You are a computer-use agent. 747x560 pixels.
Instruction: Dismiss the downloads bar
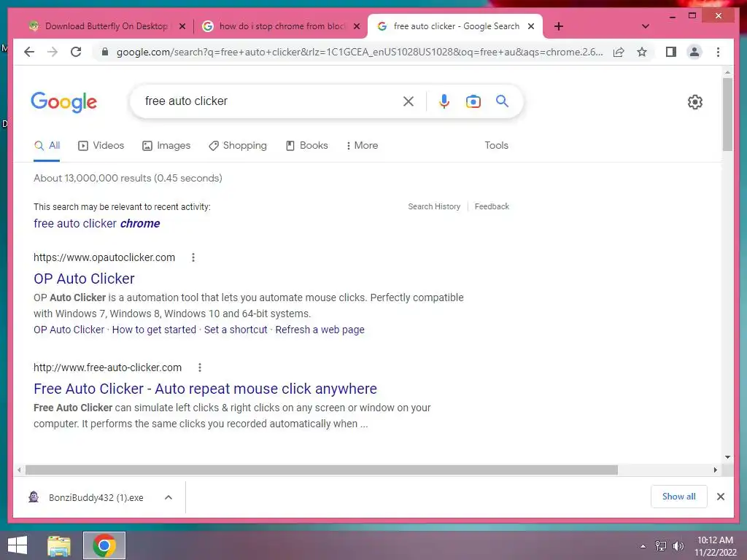click(720, 497)
